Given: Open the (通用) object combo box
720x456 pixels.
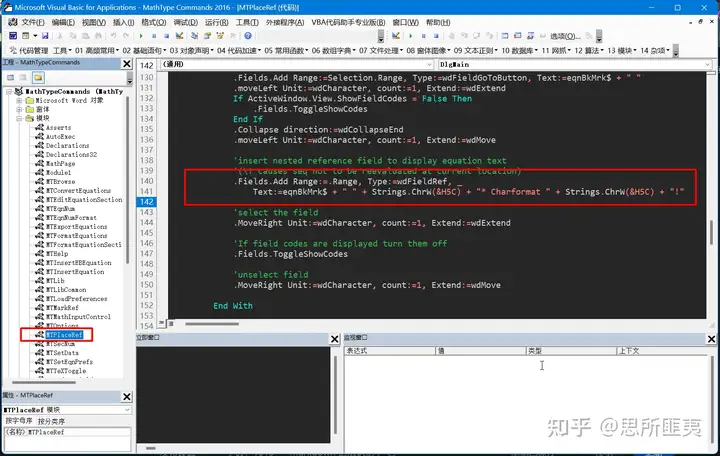Looking at the screenshot, I should point(297,64).
